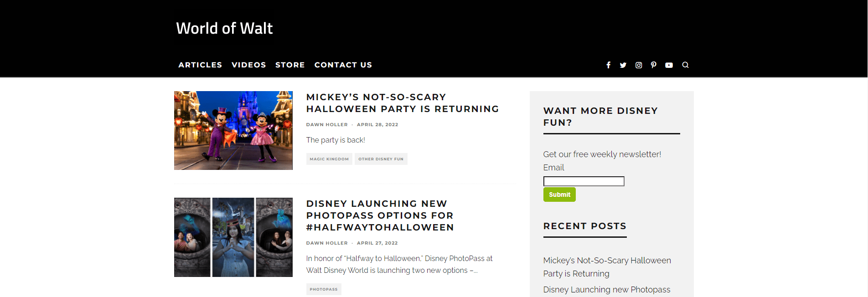Open the Instagram social icon
Image resolution: width=868 pixels, height=297 pixels.
(x=639, y=65)
